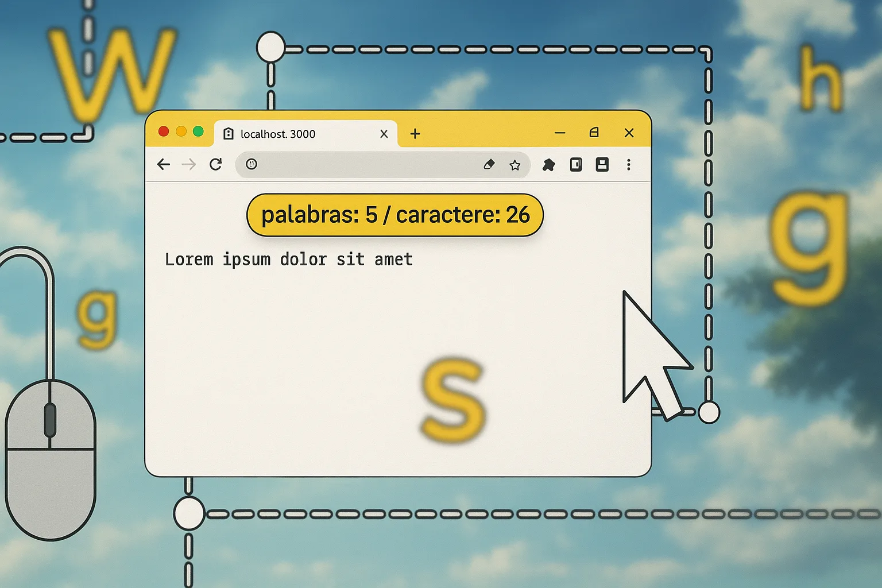Screen dimensions: 882x588
Task: Click the palabras and caractere counter badge
Action: click(395, 215)
